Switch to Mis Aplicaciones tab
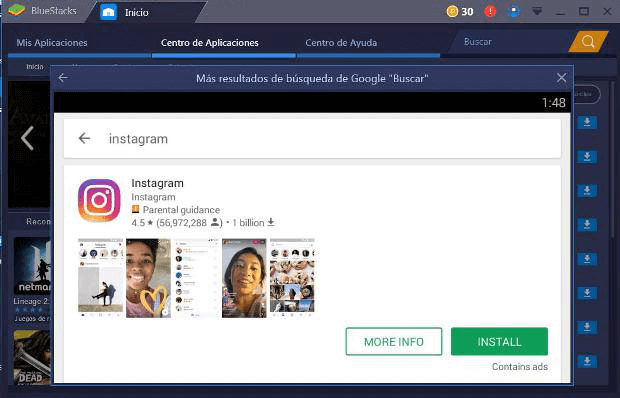Viewport: 620px width, 398px height. point(52,43)
